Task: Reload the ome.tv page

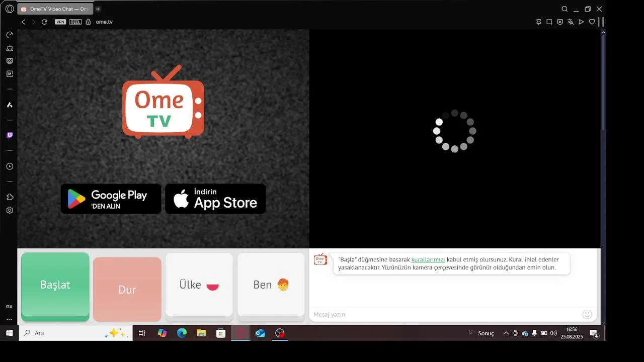Action: 44,22
